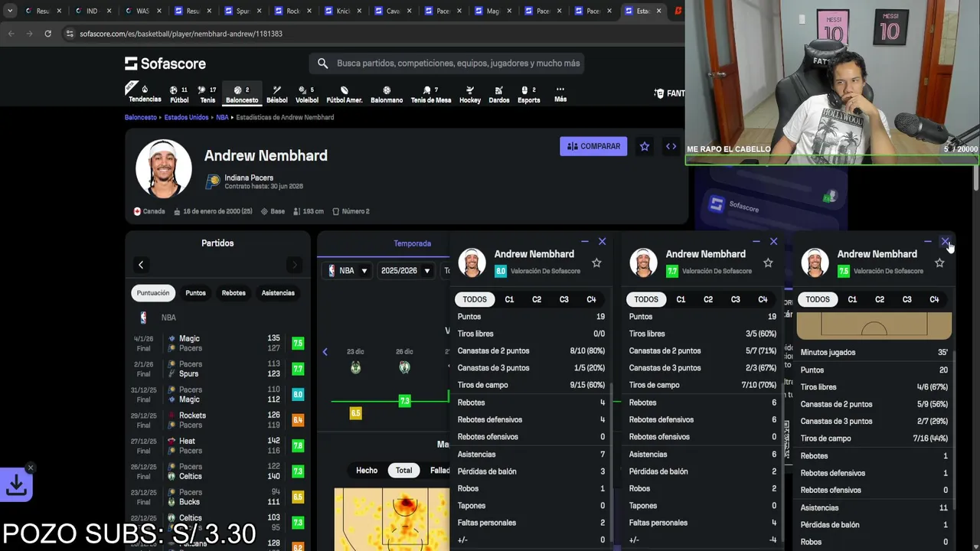The height and width of the screenshot is (551, 980).
Task: Click the download icon overlay
Action: [16, 485]
